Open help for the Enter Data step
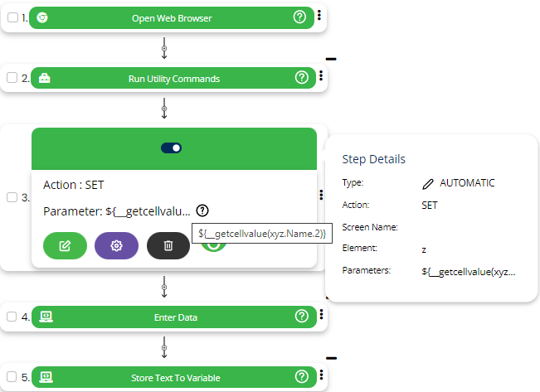Viewport: 540px width, 392px height. point(301,317)
